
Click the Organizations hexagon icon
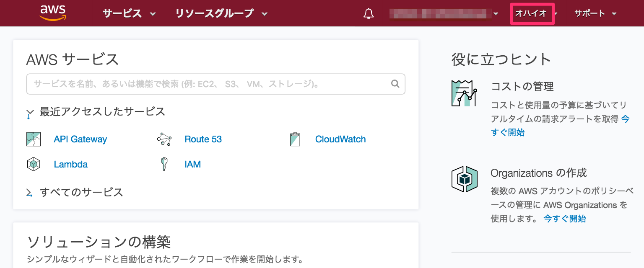pyautogui.click(x=464, y=179)
